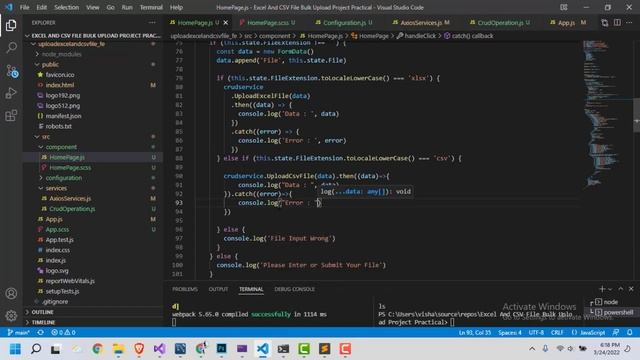Click Explorer more actions ellipsis

pyautogui.click(x=152, y=22)
